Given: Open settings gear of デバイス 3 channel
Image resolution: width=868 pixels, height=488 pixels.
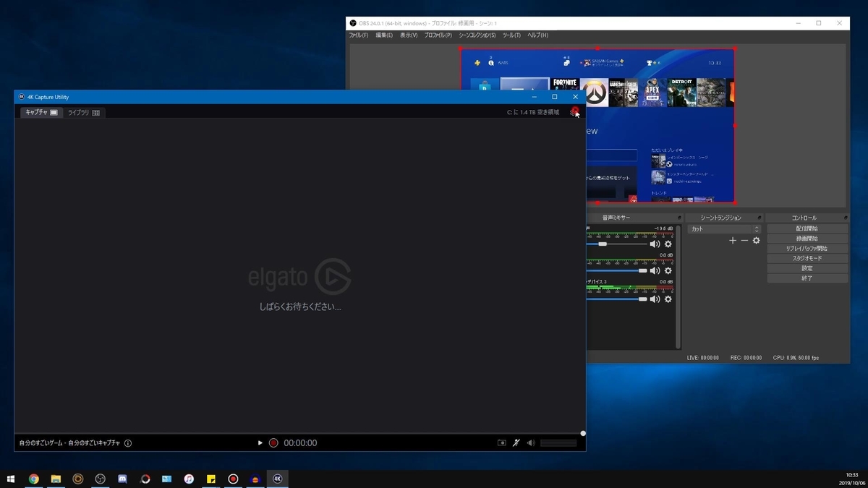Looking at the screenshot, I should [668, 299].
